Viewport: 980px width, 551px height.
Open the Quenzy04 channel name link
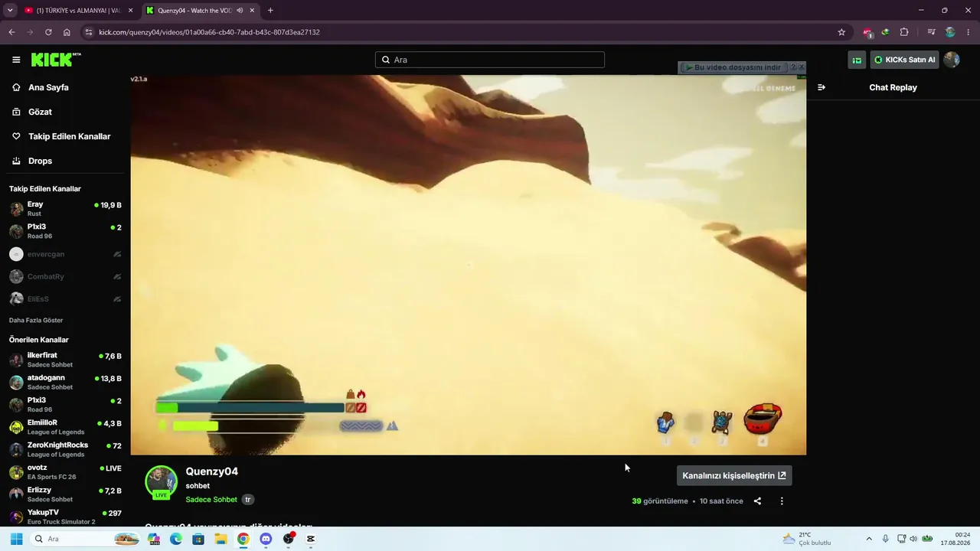coord(211,471)
